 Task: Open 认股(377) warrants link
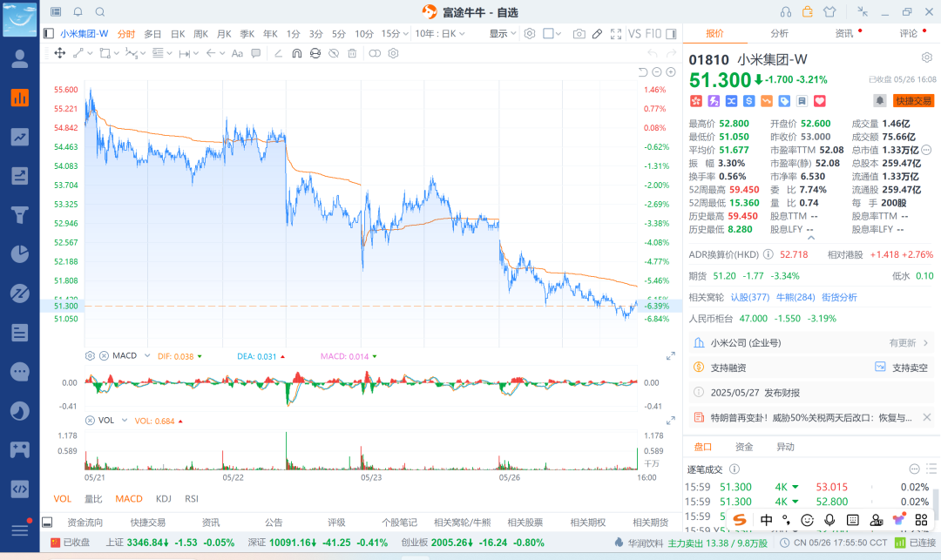(x=750, y=297)
